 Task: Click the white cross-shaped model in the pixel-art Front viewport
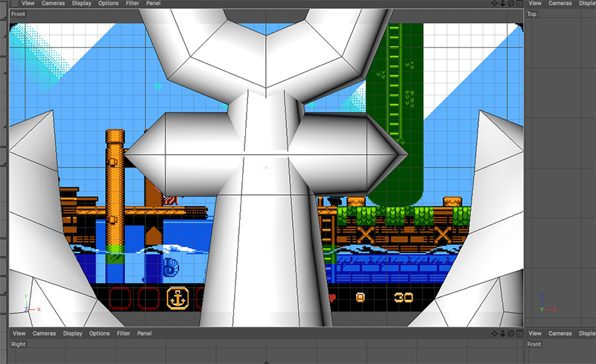point(266,167)
